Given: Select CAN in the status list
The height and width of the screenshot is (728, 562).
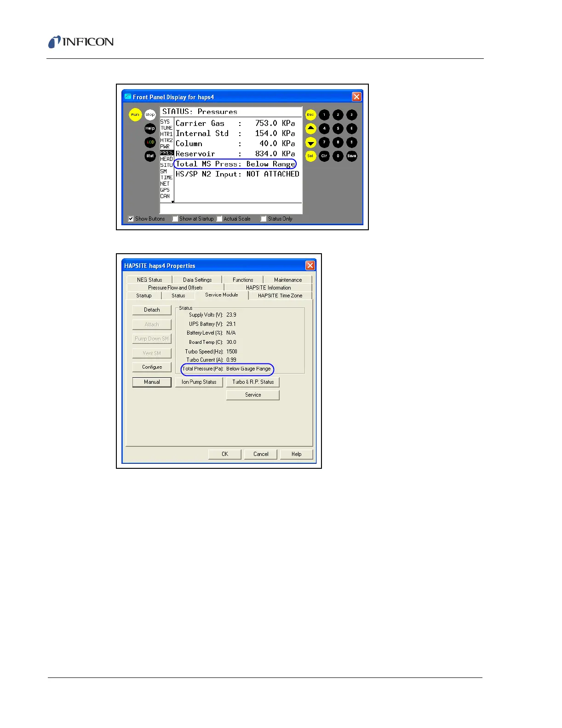Looking at the screenshot, I should [165, 196].
